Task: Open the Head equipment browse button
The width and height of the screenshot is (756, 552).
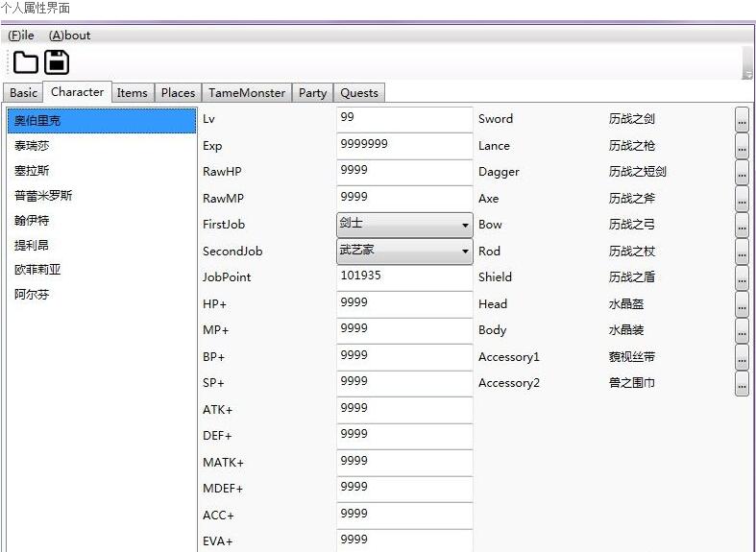Action: pyautogui.click(x=742, y=304)
